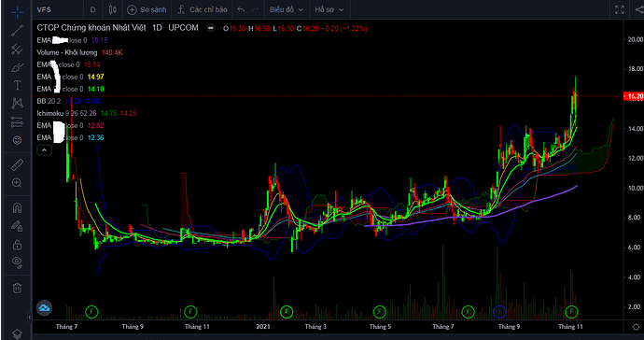Open the chart patterns tool
The width and height of the screenshot is (644, 340).
[17, 103]
